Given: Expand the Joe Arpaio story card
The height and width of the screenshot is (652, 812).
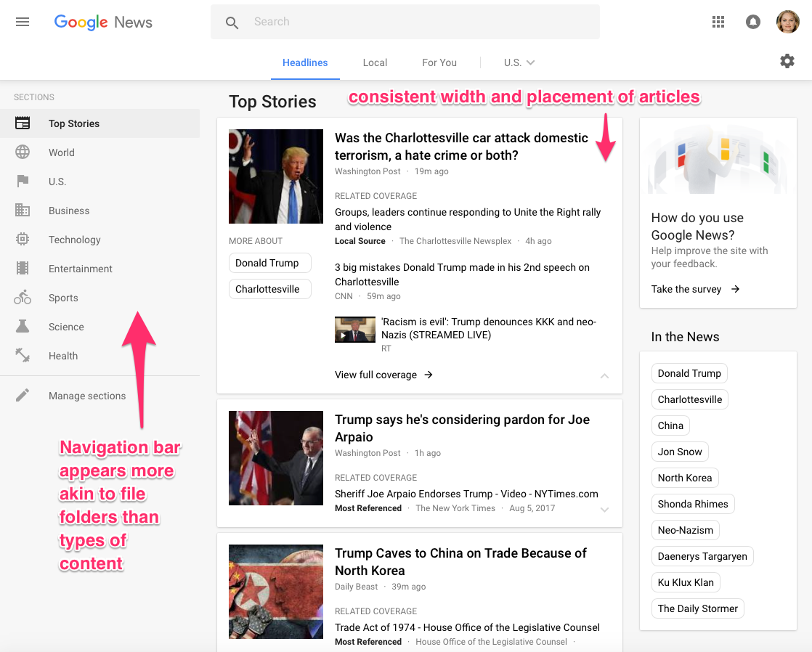Looking at the screenshot, I should (x=604, y=510).
